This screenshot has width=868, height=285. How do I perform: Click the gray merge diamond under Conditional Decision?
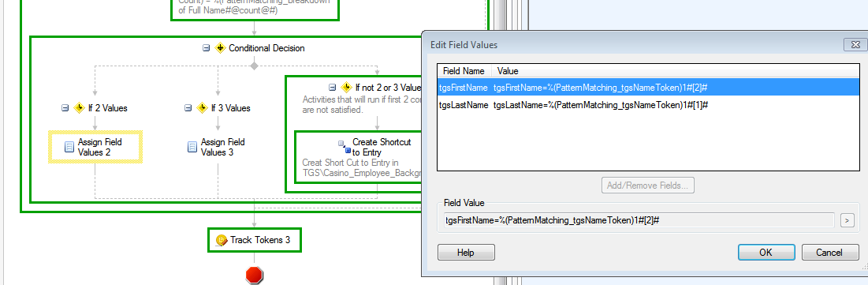pos(254,66)
